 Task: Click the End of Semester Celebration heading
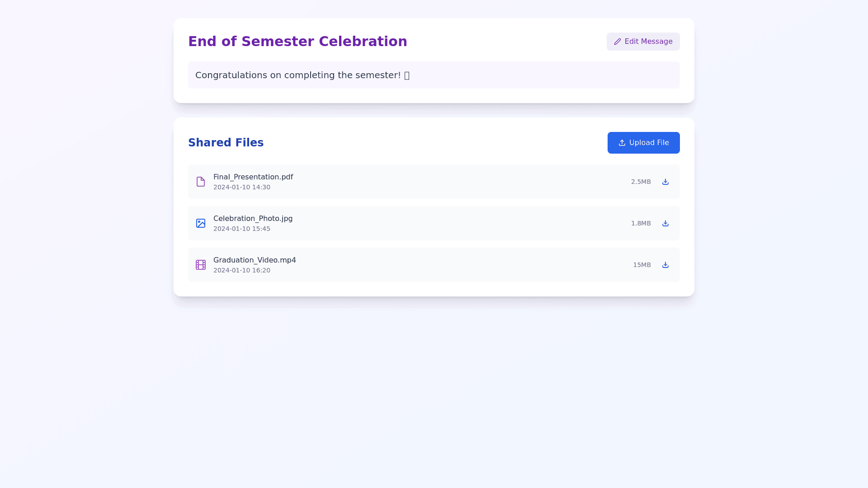[x=297, y=42]
